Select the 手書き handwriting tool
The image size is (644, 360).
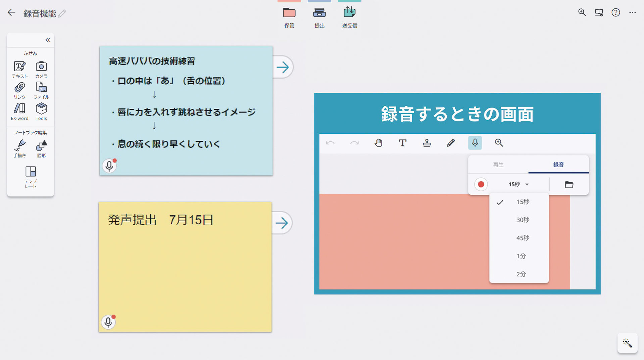[x=19, y=148]
